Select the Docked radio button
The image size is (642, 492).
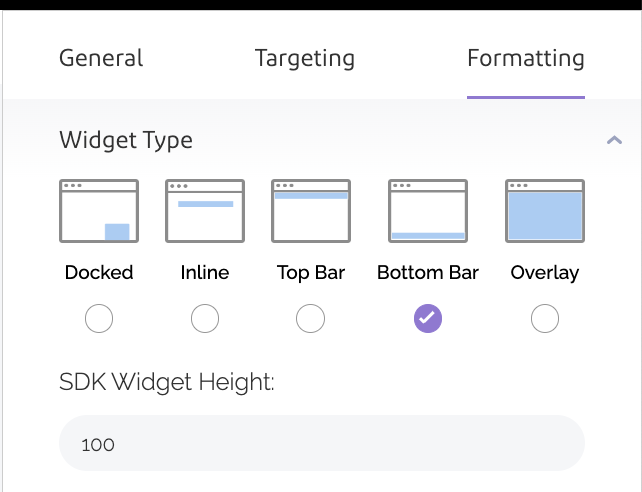coord(99,319)
